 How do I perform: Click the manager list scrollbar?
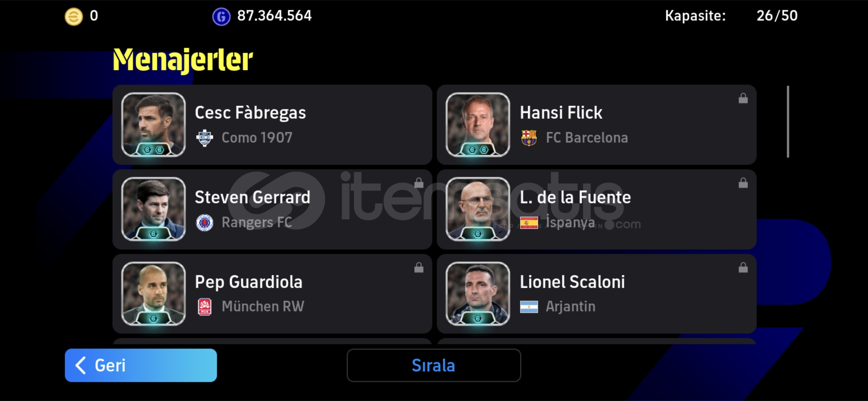point(788,122)
